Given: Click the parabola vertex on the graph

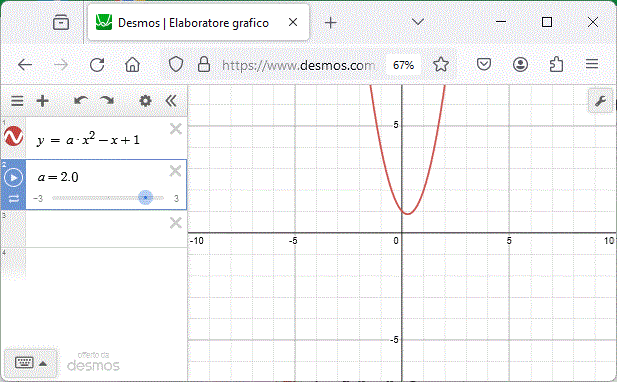Looking at the screenshot, I should [408, 214].
